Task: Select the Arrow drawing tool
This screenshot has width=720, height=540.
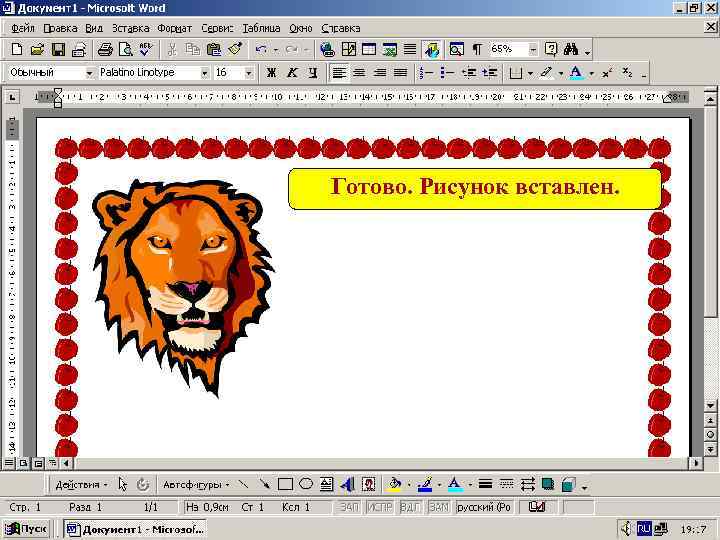Action: (x=264, y=484)
